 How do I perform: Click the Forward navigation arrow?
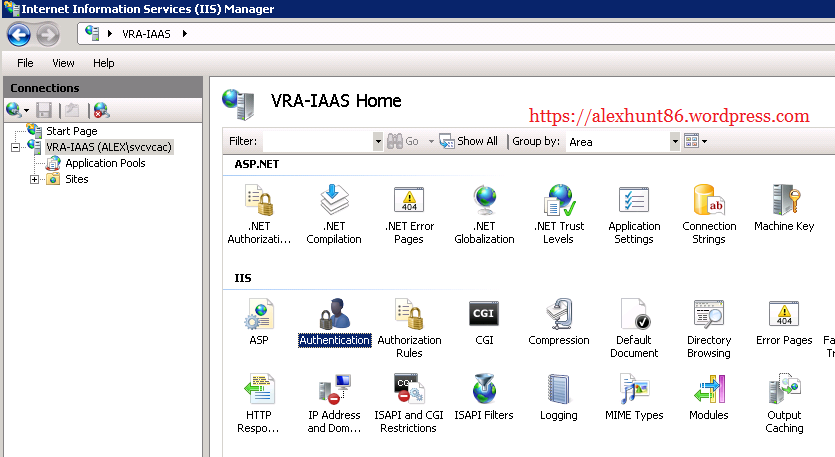pos(48,35)
